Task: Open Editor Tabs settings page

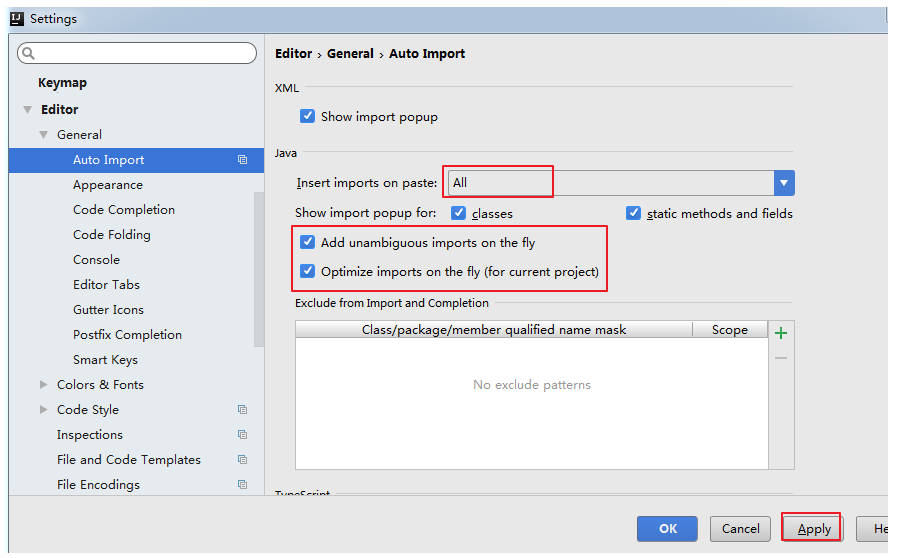Action: coord(106,285)
